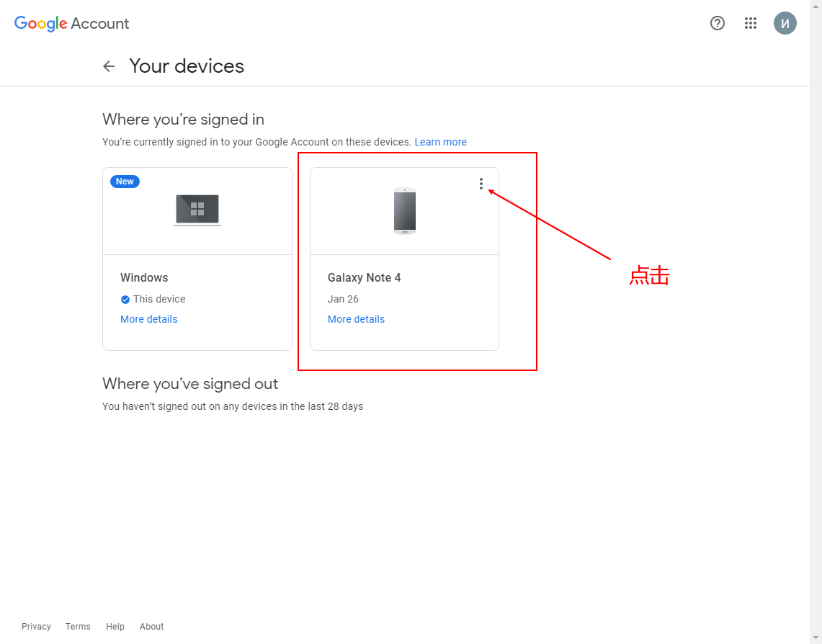The image size is (822, 644).
Task: Click the New badge on Windows card
Action: click(x=125, y=182)
